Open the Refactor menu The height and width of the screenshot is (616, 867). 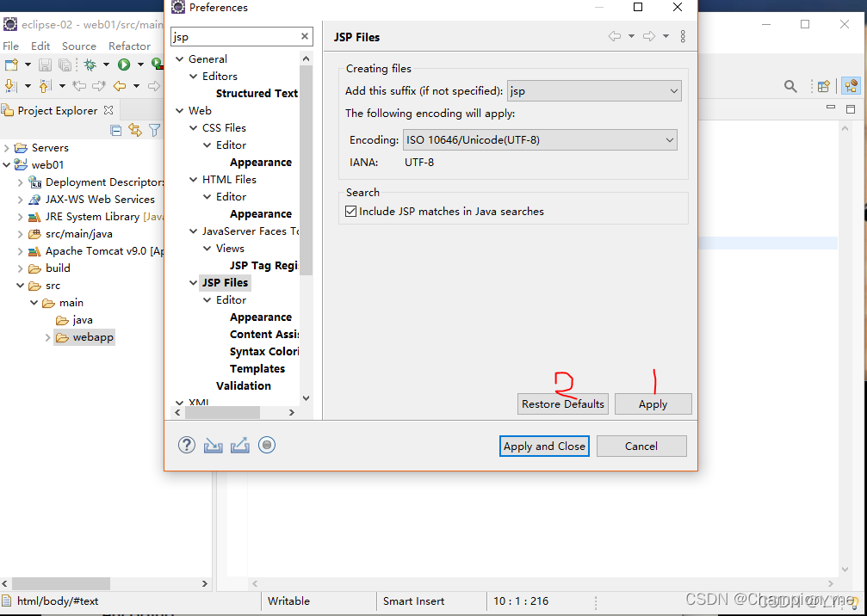click(x=129, y=46)
